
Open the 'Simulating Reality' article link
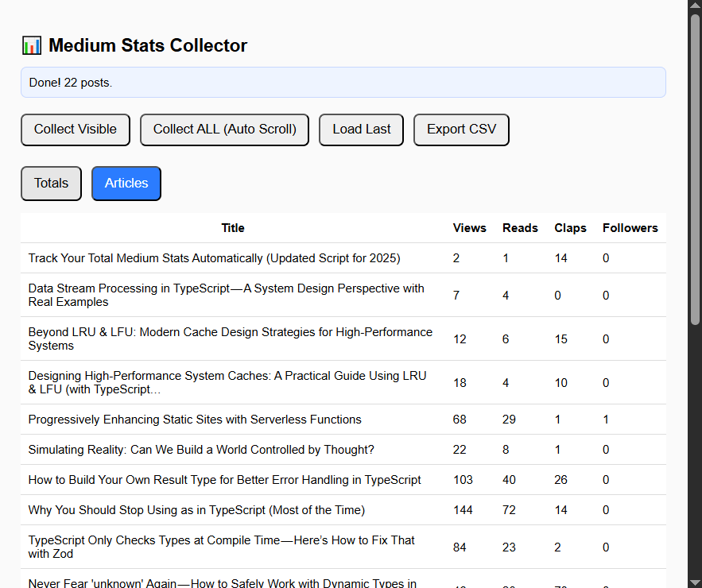(x=201, y=450)
